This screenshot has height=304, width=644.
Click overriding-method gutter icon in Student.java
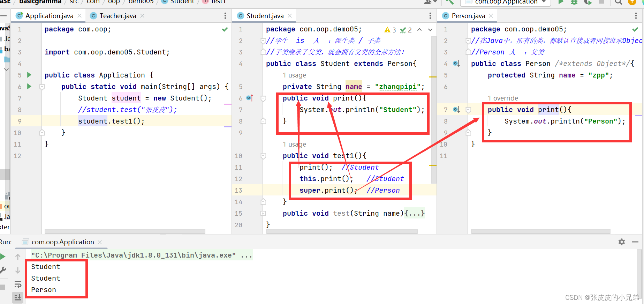click(250, 98)
